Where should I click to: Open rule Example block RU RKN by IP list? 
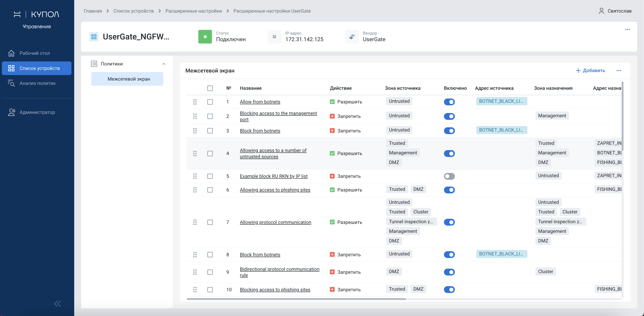pos(274,176)
